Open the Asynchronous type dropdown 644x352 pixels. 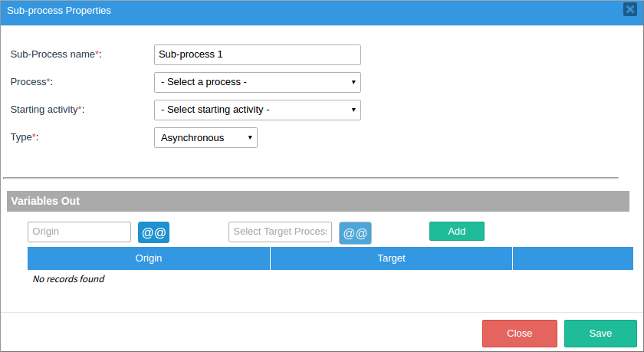pos(205,137)
